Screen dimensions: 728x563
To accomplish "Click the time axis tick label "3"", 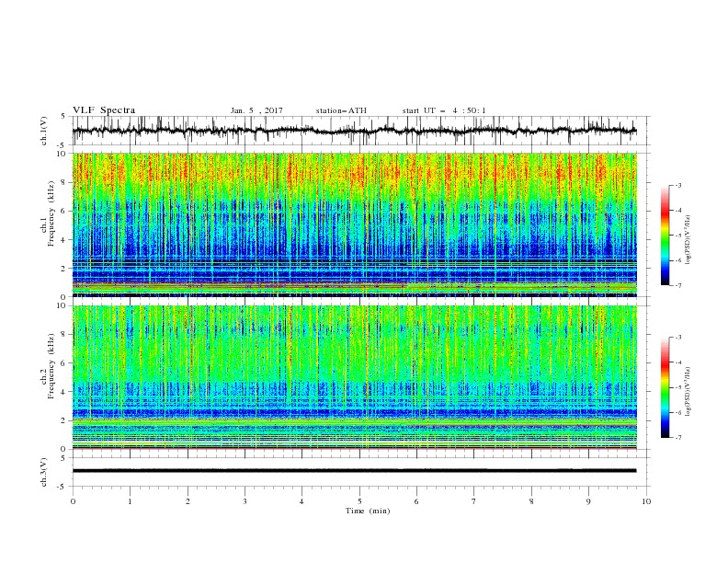I will 245,501.
